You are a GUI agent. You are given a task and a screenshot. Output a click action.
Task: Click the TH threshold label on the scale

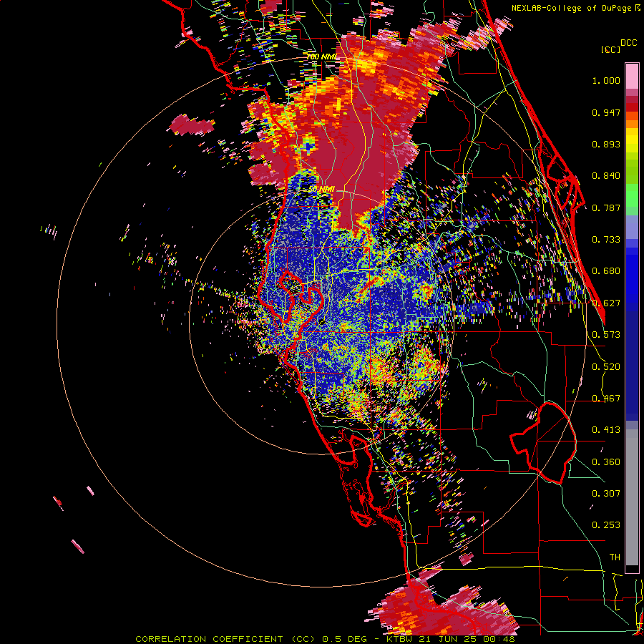(615, 557)
